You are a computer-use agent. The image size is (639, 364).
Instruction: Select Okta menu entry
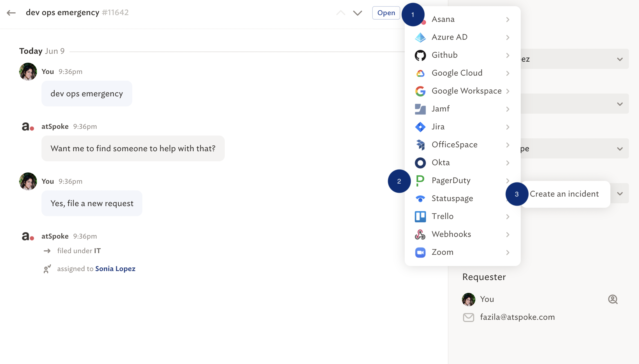pos(462,163)
